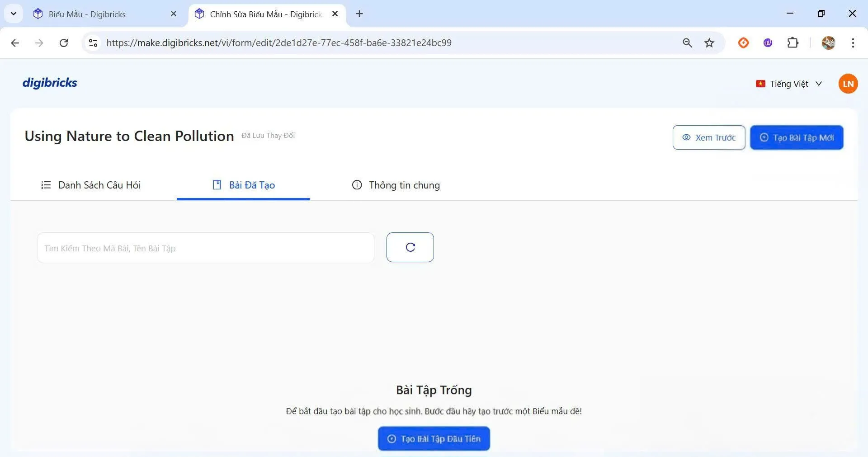The height and width of the screenshot is (457, 868).
Task: Click Tạo Bài Tập Mới button
Action: point(797,137)
